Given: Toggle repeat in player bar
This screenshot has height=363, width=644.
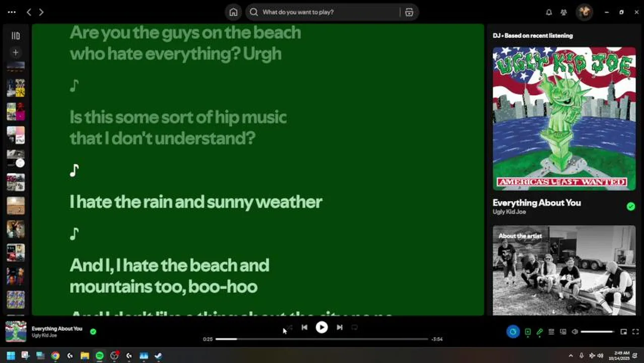Looking at the screenshot, I should point(354,327).
